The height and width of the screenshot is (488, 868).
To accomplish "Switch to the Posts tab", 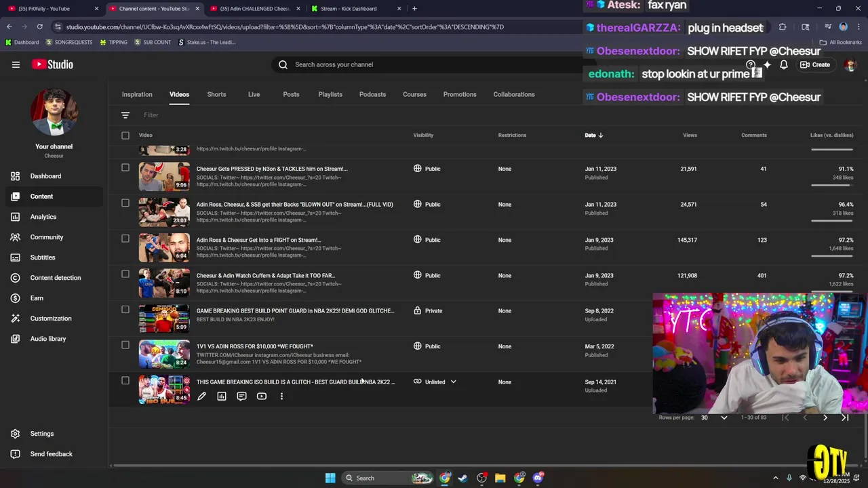I will click(x=291, y=95).
